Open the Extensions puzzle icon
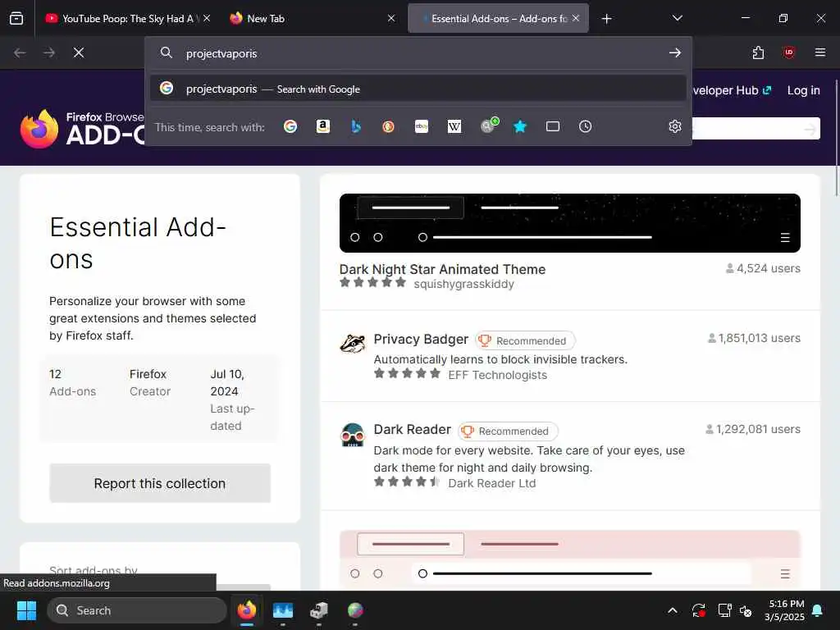Image resolution: width=840 pixels, height=630 pixels. pos(758,52)
